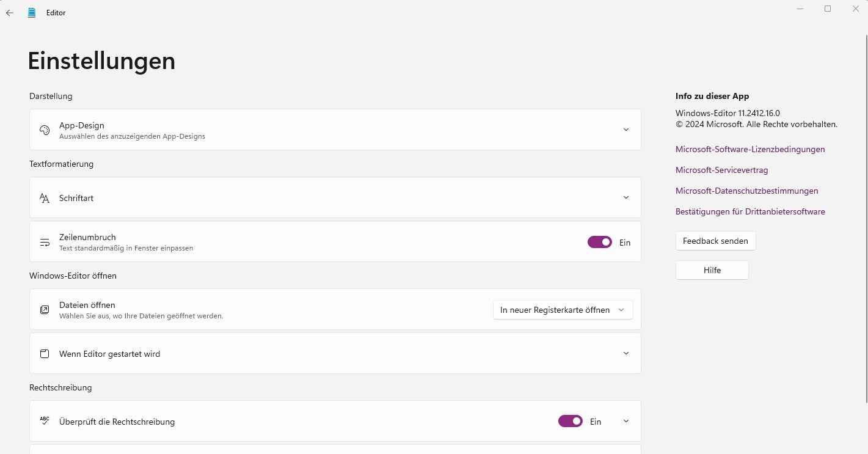Click the Info zu dieser App heading

pyautogui.click(x=712, y=96)
